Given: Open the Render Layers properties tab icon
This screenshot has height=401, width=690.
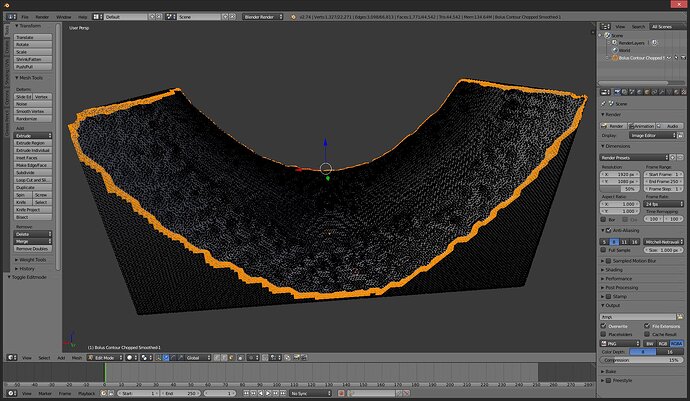Looking at the screenshot, I should click(624, 92).
